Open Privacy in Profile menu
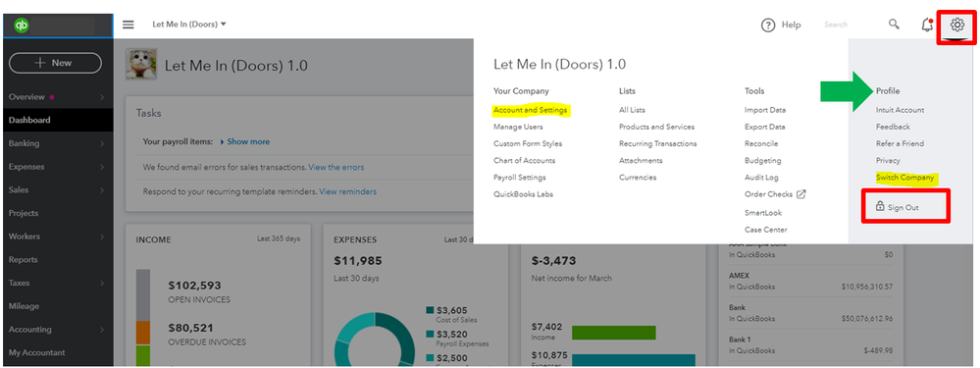This screenshot has width=980, height=368. 888,161
